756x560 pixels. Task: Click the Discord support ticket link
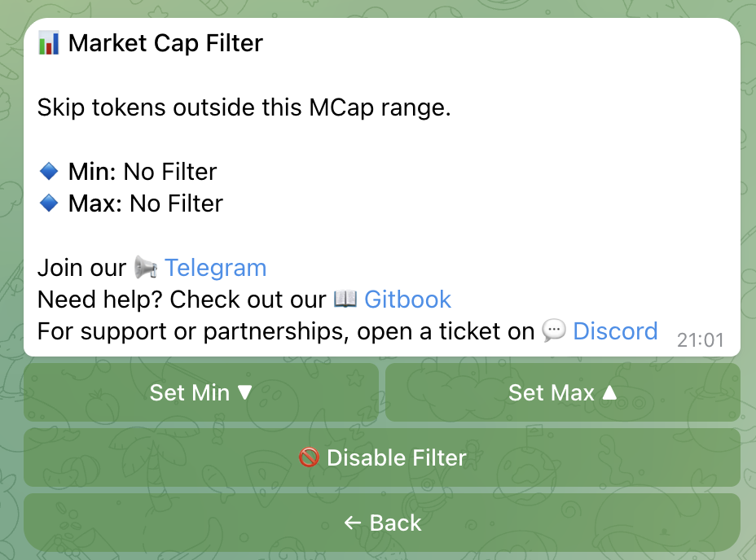click(615, 330)
